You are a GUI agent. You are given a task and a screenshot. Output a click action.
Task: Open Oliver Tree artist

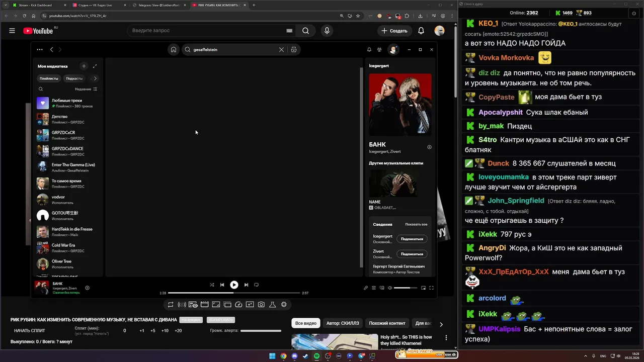(68, 264)
